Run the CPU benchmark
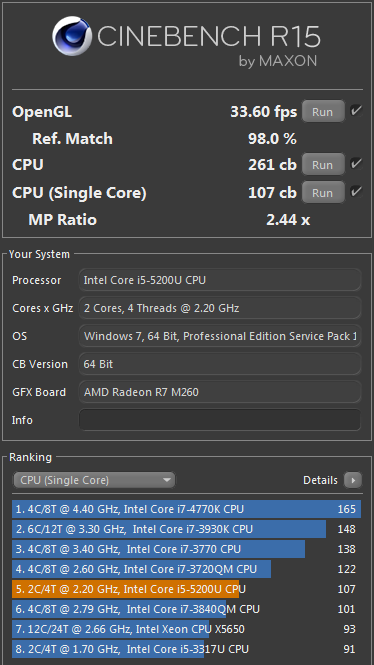374x665 pixels. point(323,165)
